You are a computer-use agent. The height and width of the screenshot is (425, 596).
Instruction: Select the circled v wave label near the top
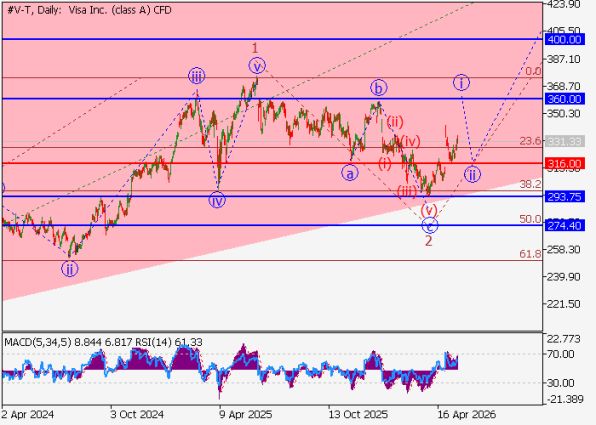[257, 66]
